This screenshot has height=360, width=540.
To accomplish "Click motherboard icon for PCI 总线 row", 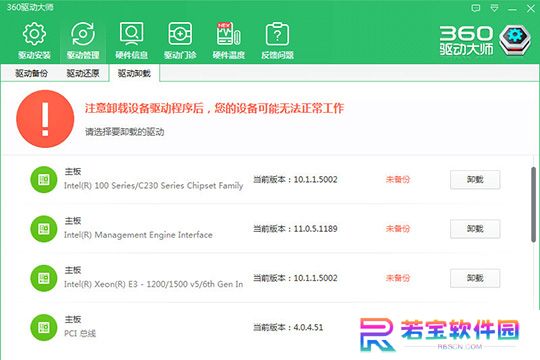I will (44, 327).
